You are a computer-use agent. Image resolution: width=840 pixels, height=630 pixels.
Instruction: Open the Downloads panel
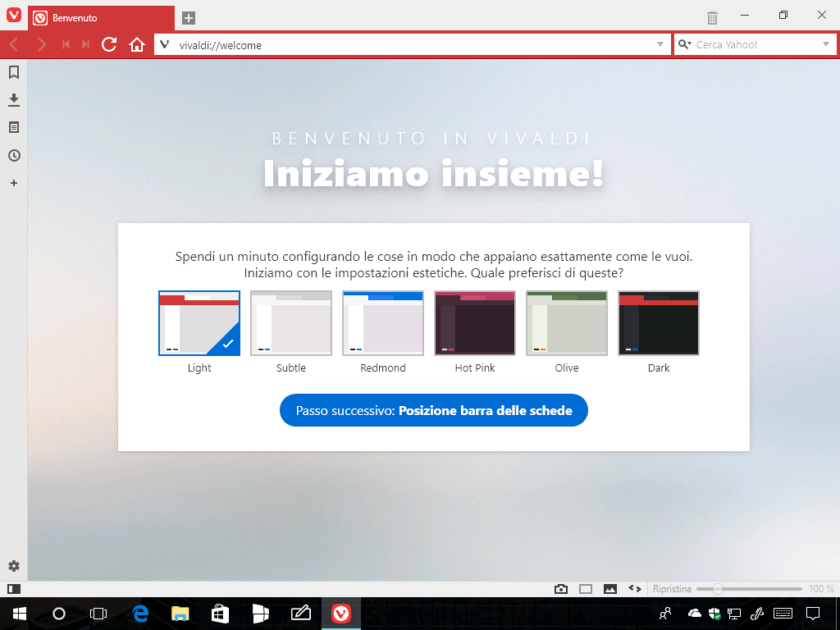coord(14,99)
